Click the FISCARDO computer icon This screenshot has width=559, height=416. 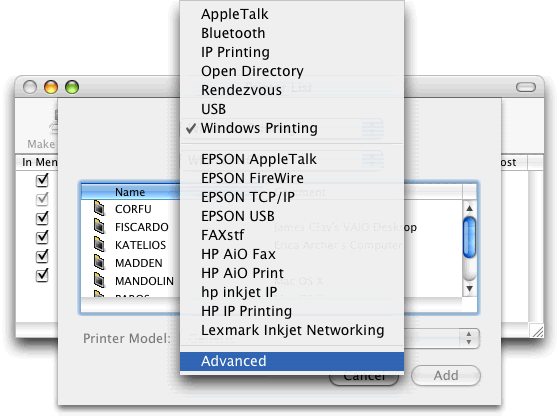tap(99, 226)
